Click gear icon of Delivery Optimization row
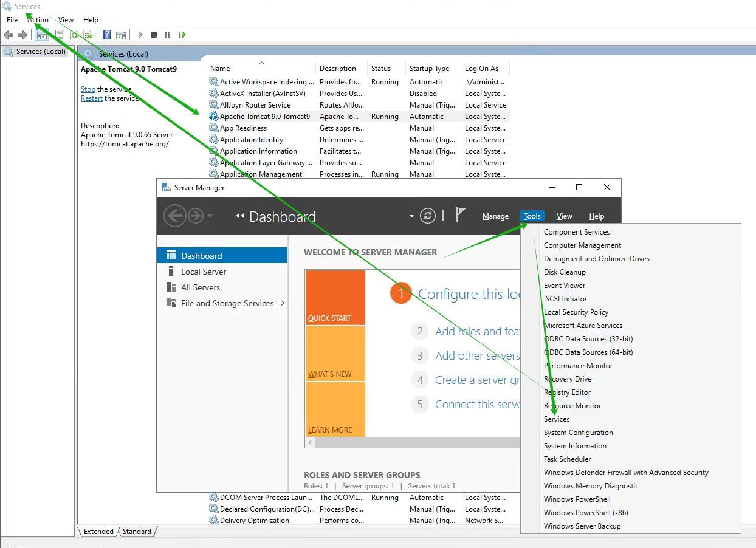 (214, 521)
